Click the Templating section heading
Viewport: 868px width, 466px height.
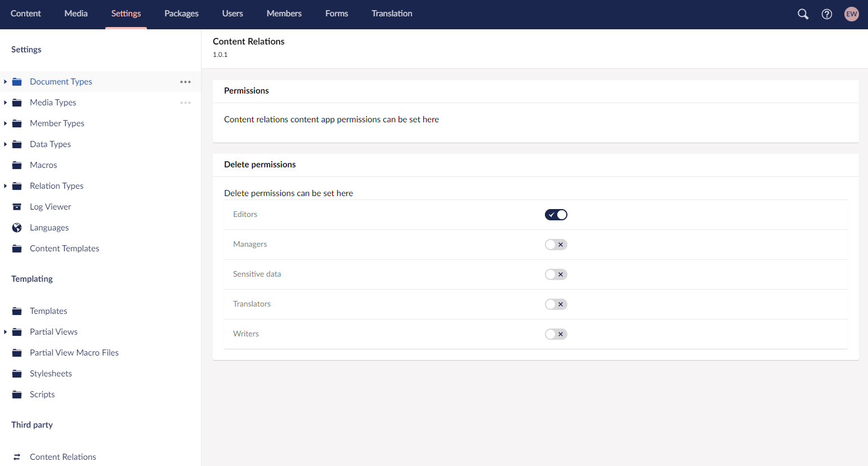tap(32, 279)
